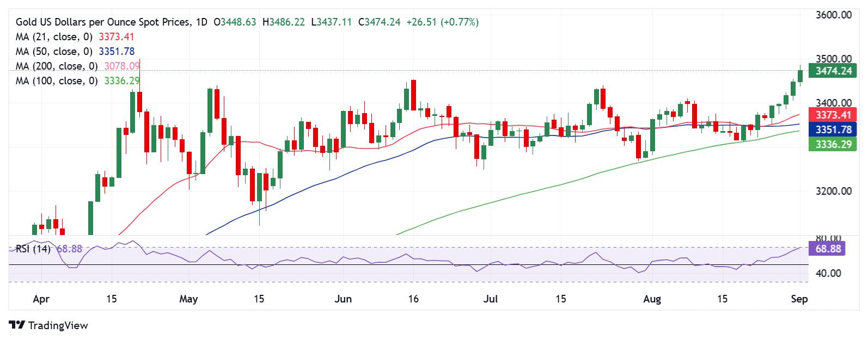
Task: Click the MA (21, close, 0) indicator label
Action: (55, 37)
